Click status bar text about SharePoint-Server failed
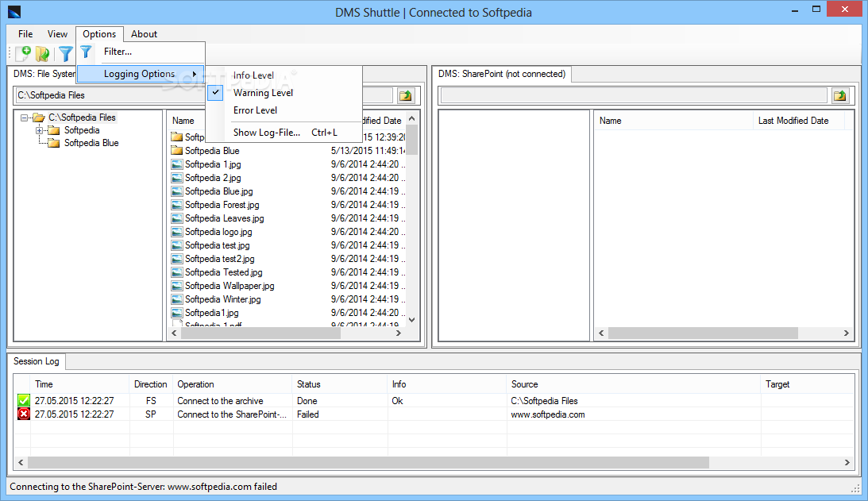Viewport: 868px width, 501px height. point(144,487)
